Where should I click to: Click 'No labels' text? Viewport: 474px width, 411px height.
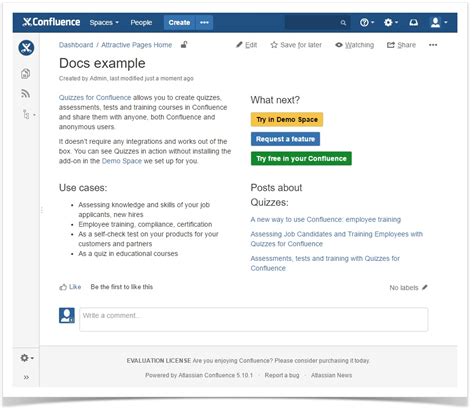(404, 288)
